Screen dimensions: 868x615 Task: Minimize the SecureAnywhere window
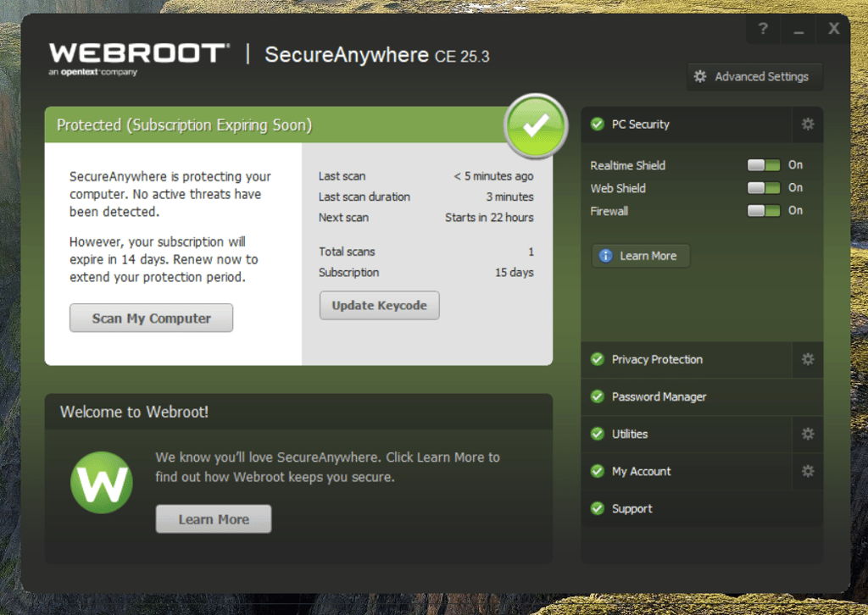pyautogui.click(x=798, y=29)
